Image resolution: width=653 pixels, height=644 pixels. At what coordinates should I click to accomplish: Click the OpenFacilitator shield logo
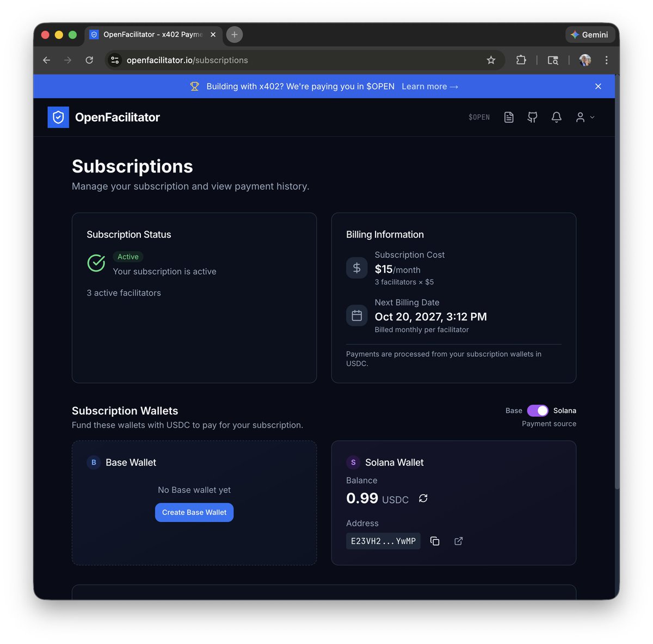(58, 117)
